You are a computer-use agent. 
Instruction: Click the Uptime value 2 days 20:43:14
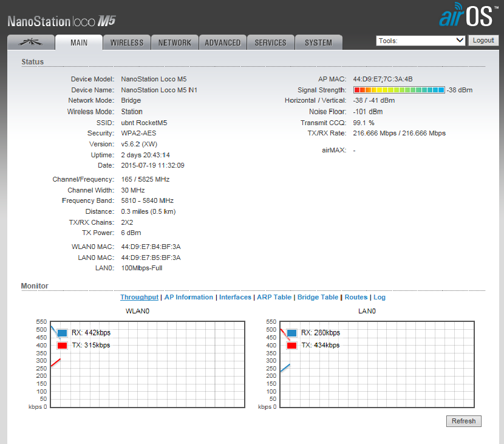[145, 155]
